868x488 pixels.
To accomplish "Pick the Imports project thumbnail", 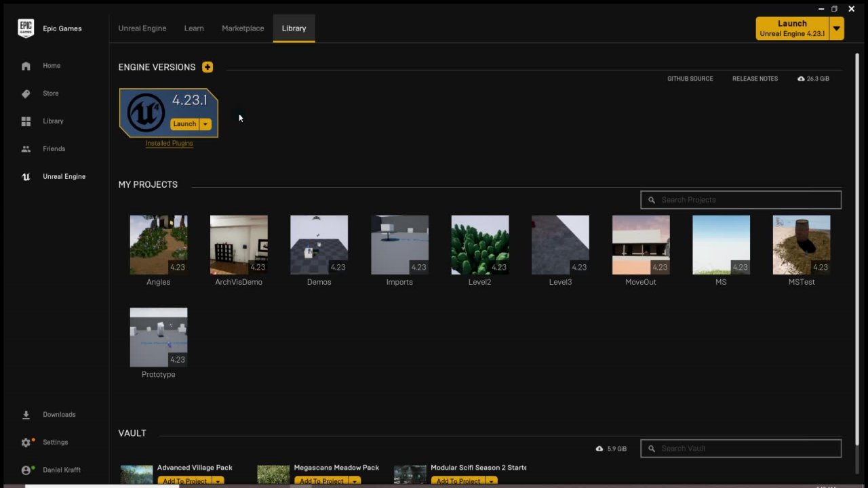I will click(x=399, y=245).
